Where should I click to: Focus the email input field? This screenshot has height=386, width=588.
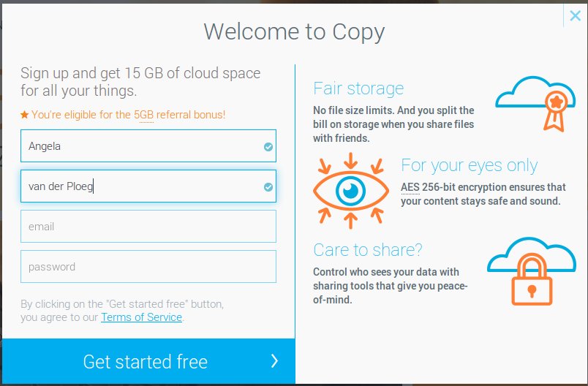click(x=148, y=226)
